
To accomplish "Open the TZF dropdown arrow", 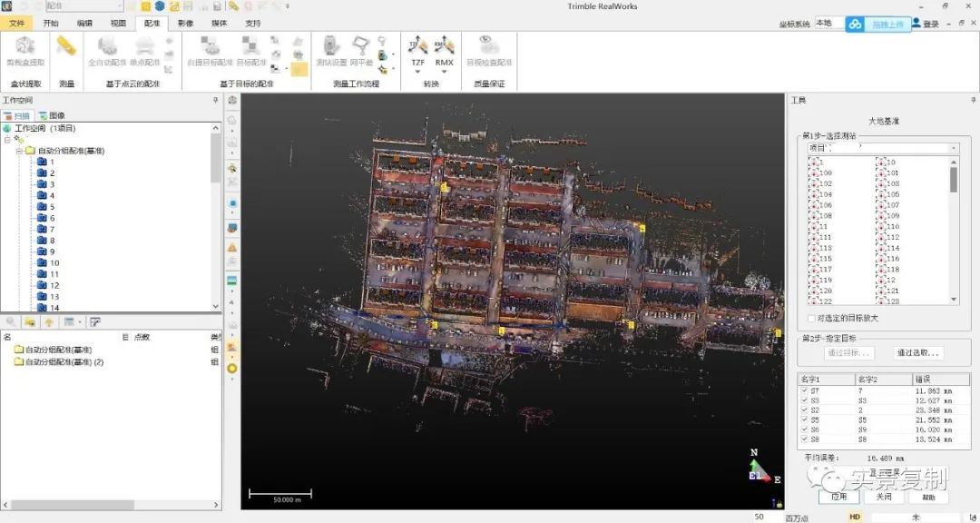I will point(417,72).
